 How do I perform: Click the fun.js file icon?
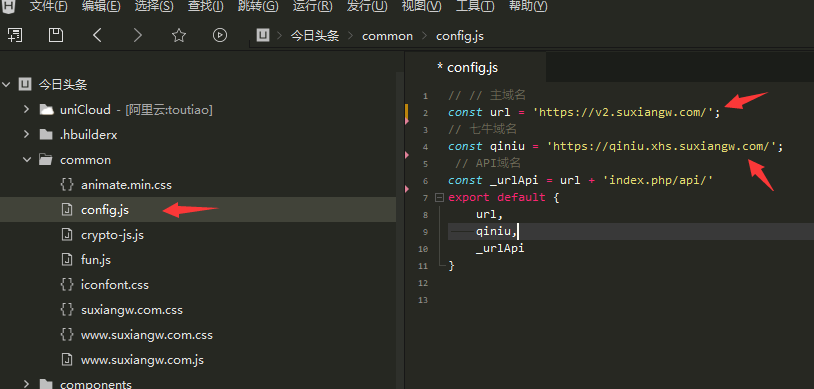point(67,260)
